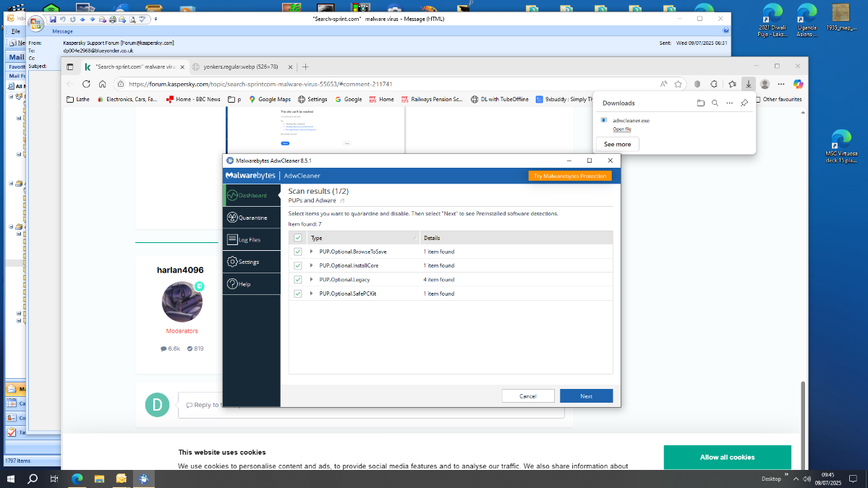The height and width of the screenshot is (488, 868).
Task: Click Allow all cookies button
Action: (x=727, y=457)
